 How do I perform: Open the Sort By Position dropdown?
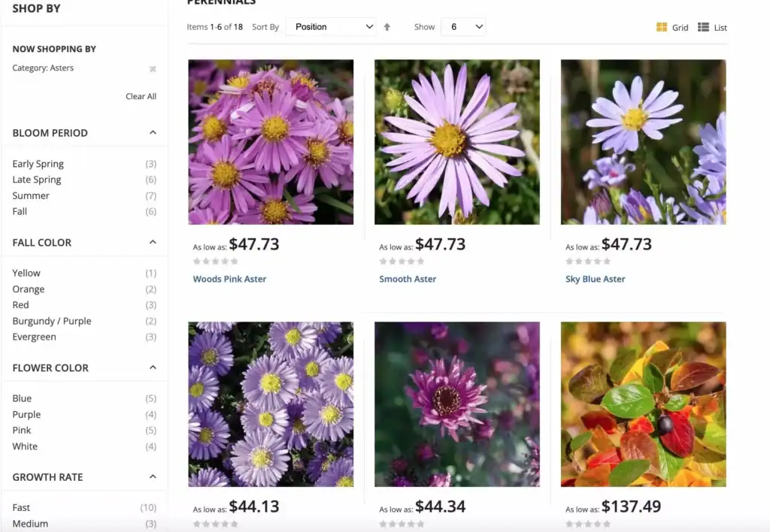pos(331,26)
